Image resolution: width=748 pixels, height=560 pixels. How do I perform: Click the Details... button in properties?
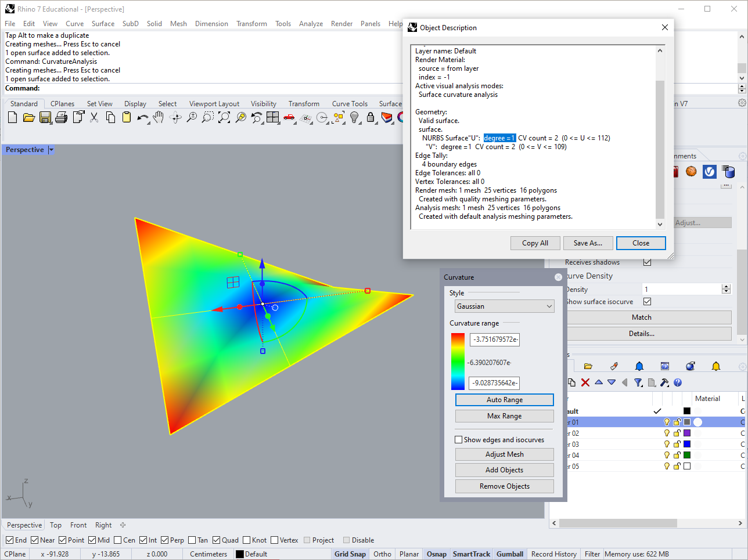point(641,334)
